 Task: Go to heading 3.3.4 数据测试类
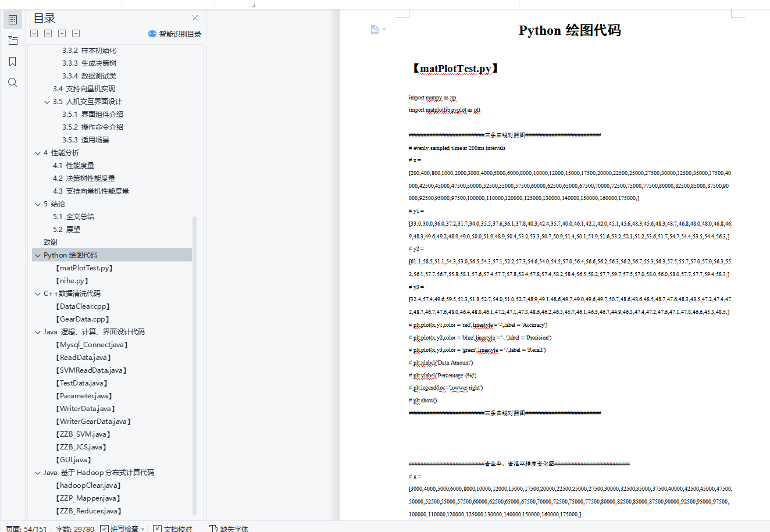click(x=89, y=76)
